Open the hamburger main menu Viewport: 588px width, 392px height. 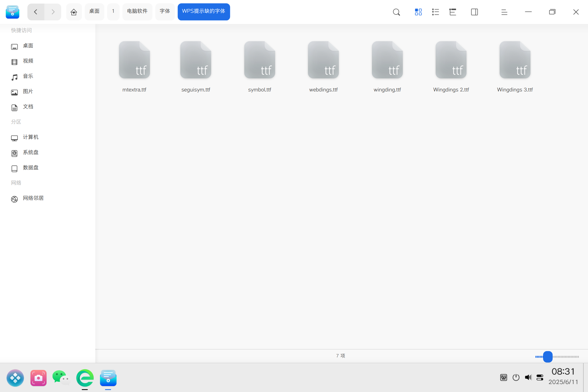pyautogui.click(x=504, y=12)
